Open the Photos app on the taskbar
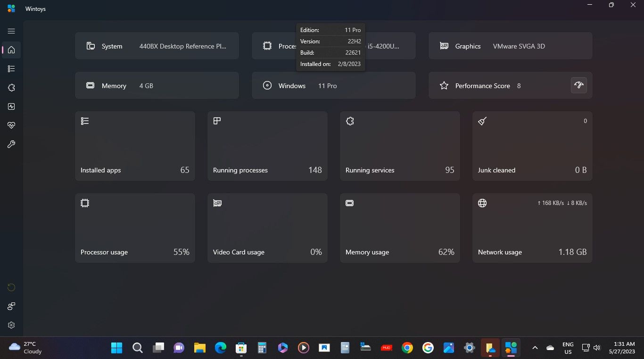The height and width of the screenshot is (359, 644). [449, 348]
